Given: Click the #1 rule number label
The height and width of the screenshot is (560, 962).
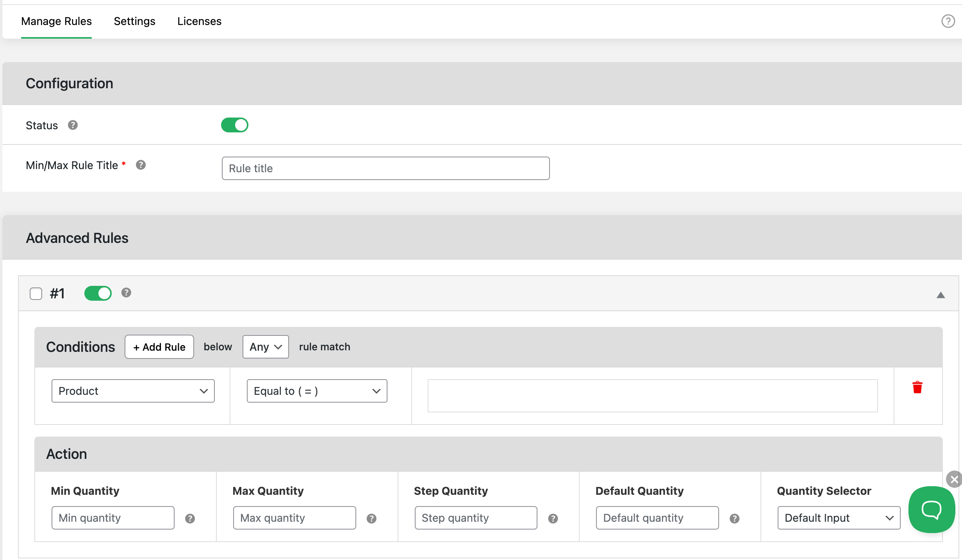Looking at the screenshot, I should [57, 293].
